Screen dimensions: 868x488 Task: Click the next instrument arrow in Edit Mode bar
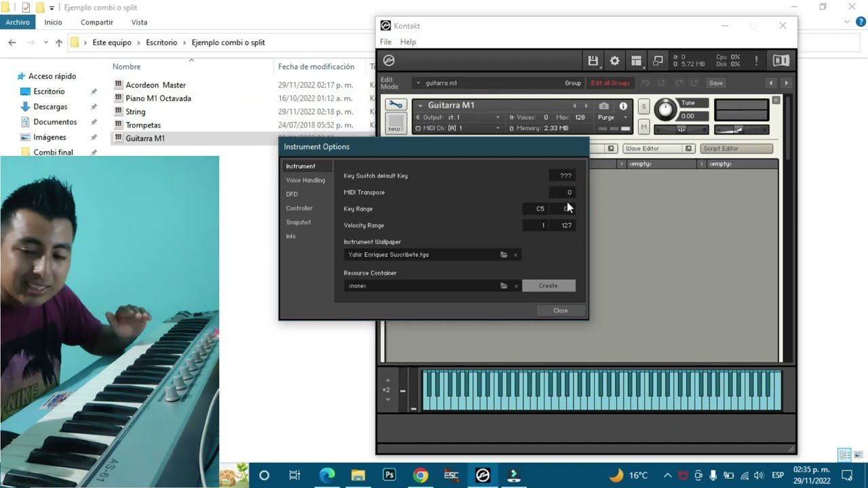[786, 83]
